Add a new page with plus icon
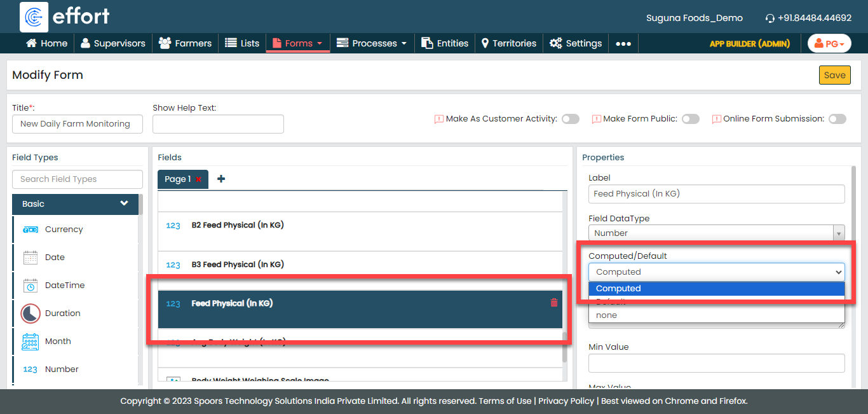Viewport: 868px width, 414px height. click(221, 179)
